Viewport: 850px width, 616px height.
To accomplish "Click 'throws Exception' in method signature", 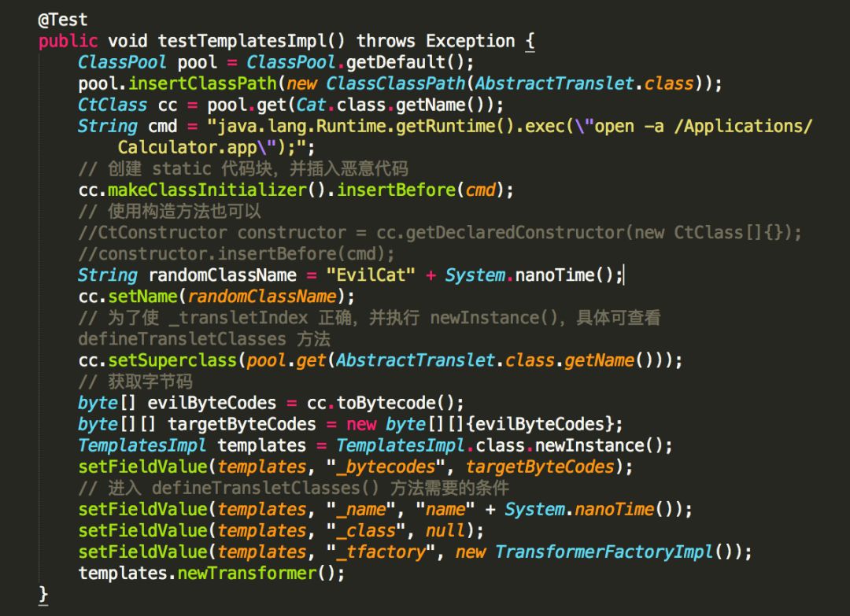I will pyautogui.click(x=435, y=41).
